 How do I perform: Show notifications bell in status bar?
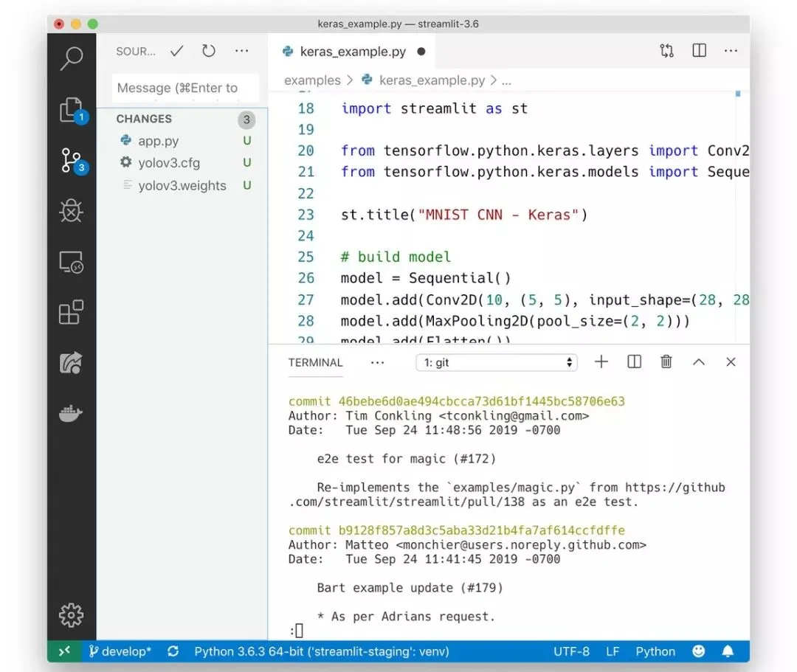click(x=728, y=651)
